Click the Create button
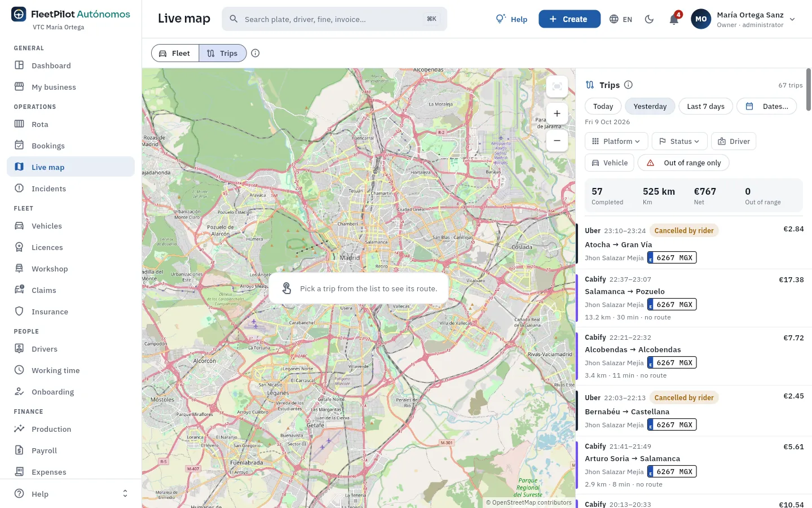Viewport: 812px width, 508px height. pos(570,19)
